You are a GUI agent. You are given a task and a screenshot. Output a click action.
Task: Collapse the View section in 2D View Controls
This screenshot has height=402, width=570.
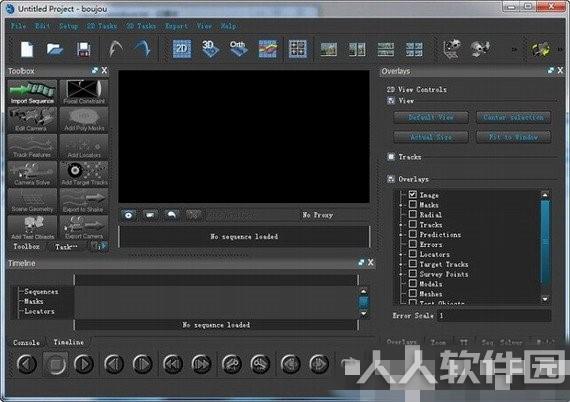[x=391, y=101]
